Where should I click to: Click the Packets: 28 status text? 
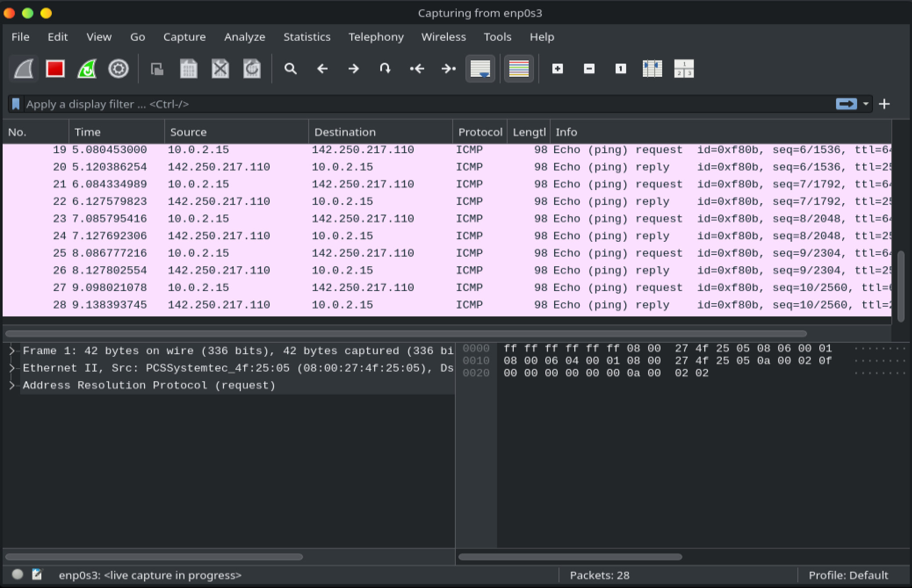pyautogui.click(x=599, y=575)
